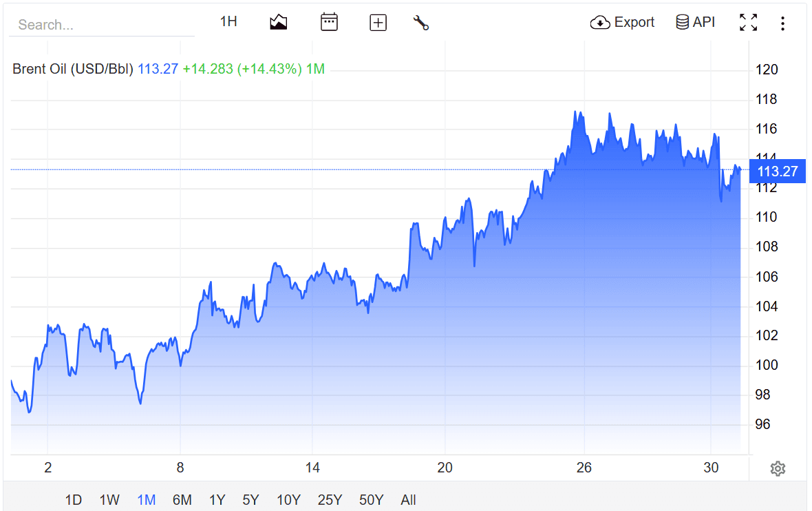Viewport: 812px width, 511px height.
Task: Click date label 8 on time axis
Action: point(180,468)
